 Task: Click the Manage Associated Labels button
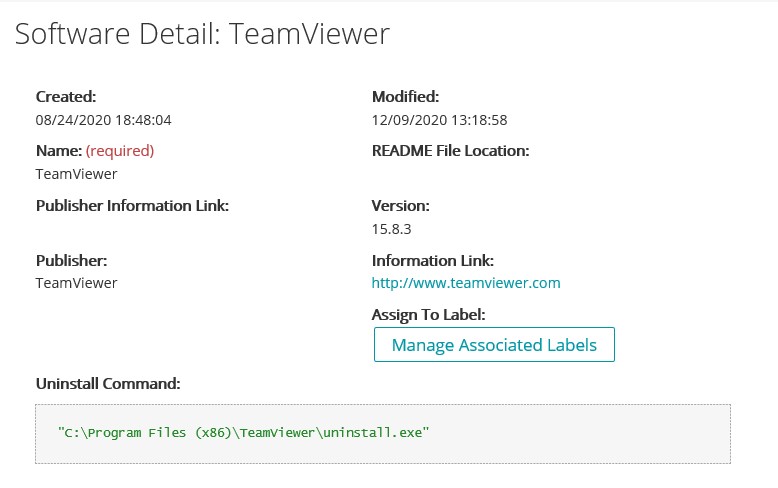(494, 344)
